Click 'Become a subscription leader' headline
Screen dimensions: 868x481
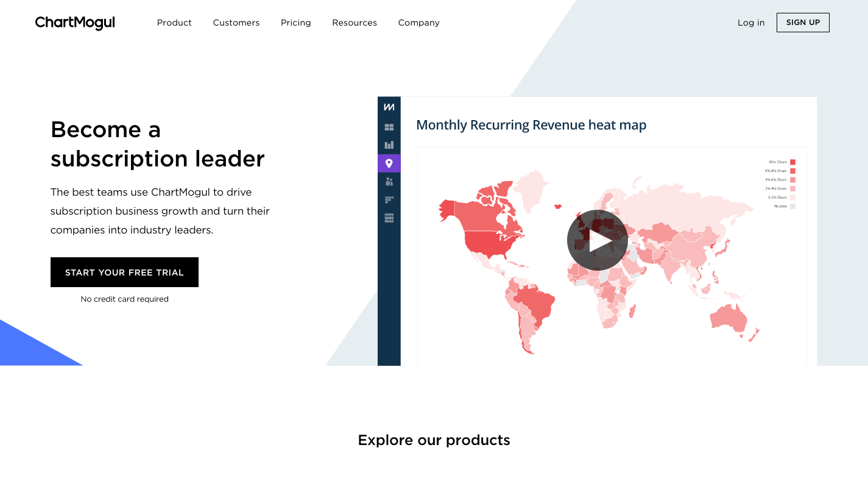pos(157,144)
